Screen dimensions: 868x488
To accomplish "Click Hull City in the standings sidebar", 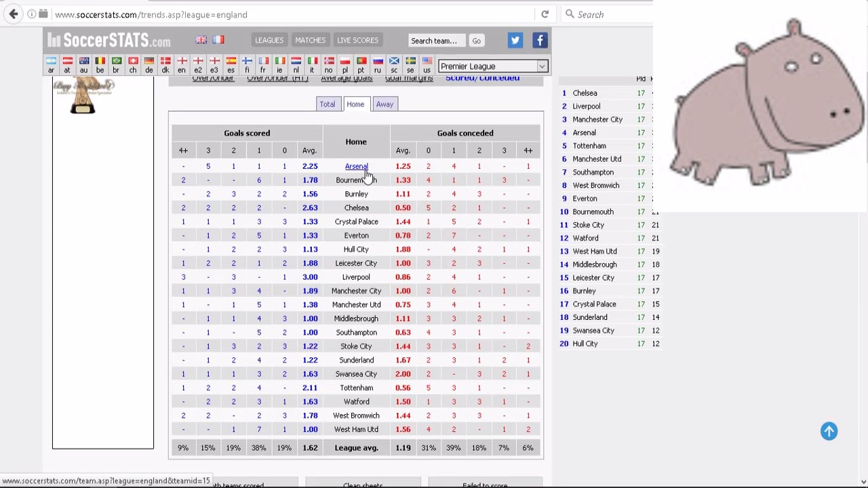I will click(x=585, y=344).
